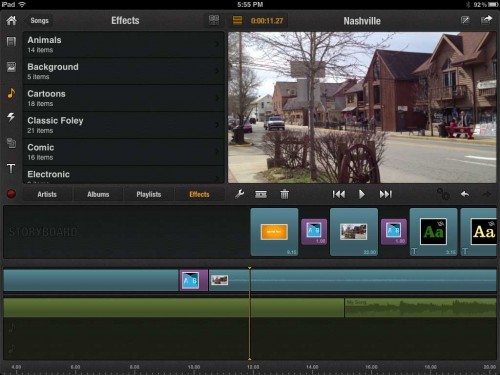Screen dimensions: 500x375
Task: Expand the Electronic effects category
Action: coord(123,175)
